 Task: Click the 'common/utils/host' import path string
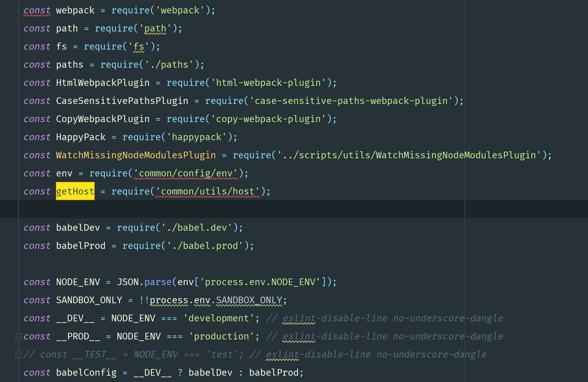[208, 191]
